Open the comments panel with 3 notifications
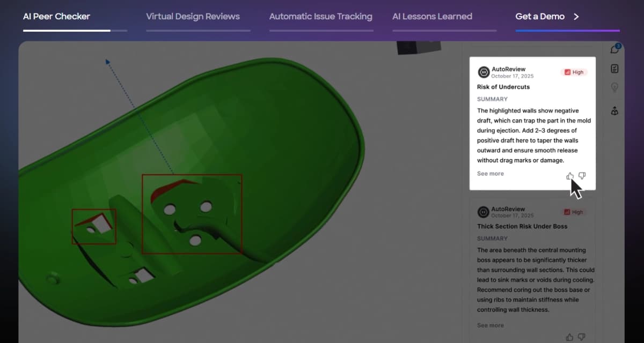The width and height of the screenshot is (644, 343). tap(614, 49)
